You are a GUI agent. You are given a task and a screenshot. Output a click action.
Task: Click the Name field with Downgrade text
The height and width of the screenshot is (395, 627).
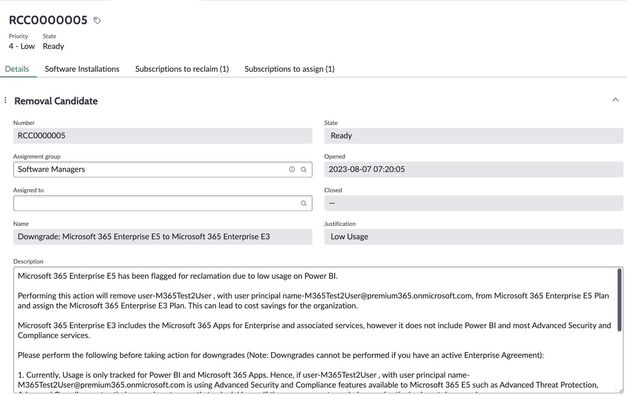(163, 237)
